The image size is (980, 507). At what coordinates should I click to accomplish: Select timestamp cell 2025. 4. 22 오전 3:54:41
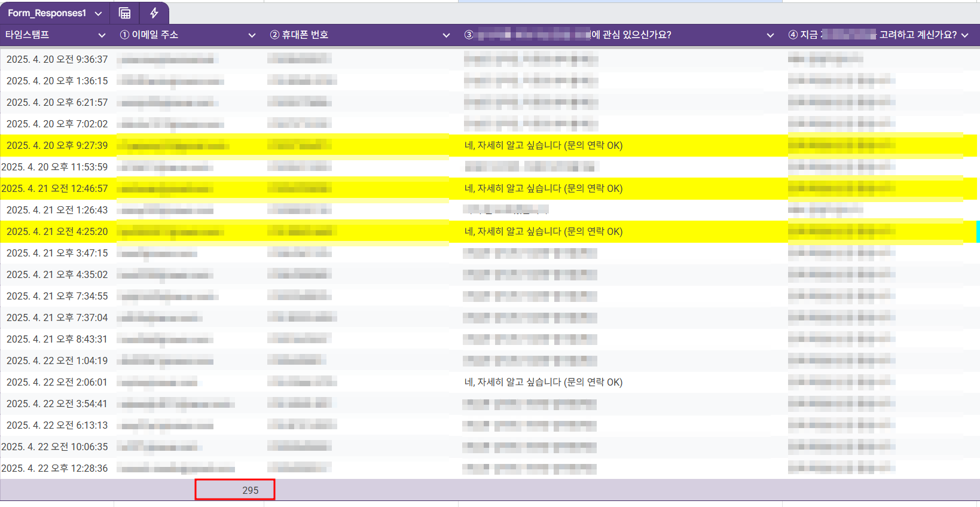pos(57,404)
